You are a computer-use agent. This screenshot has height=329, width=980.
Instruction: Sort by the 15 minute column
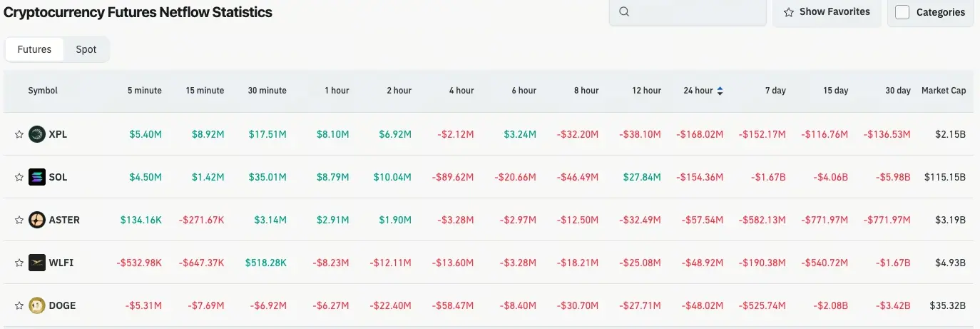tap(205, 91)
